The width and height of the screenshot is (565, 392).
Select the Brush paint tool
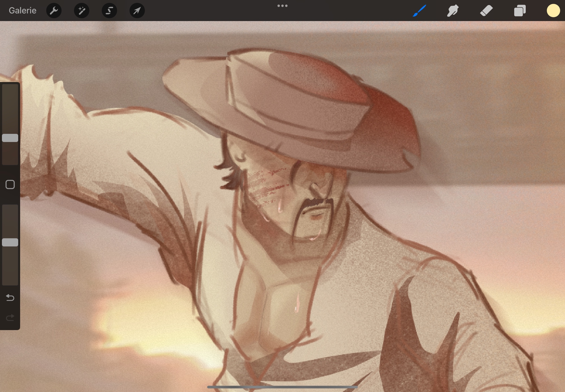[x=419, y=11]
